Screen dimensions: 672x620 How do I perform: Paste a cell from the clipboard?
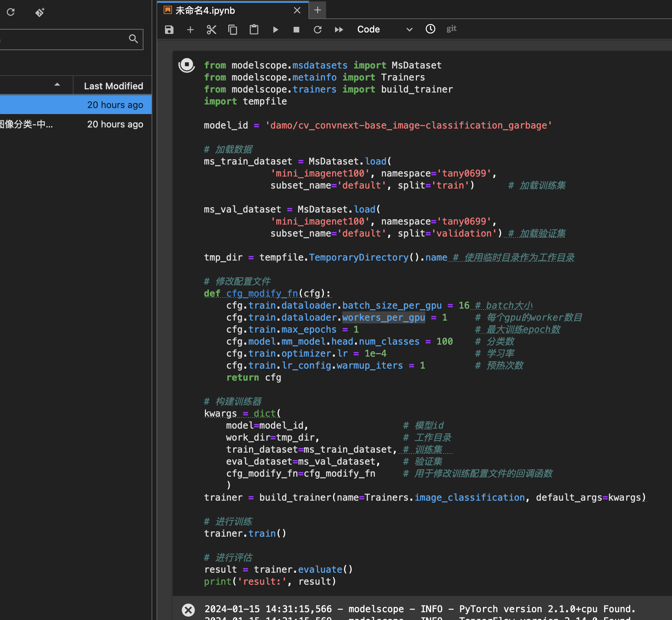click(x=254, y=30)
